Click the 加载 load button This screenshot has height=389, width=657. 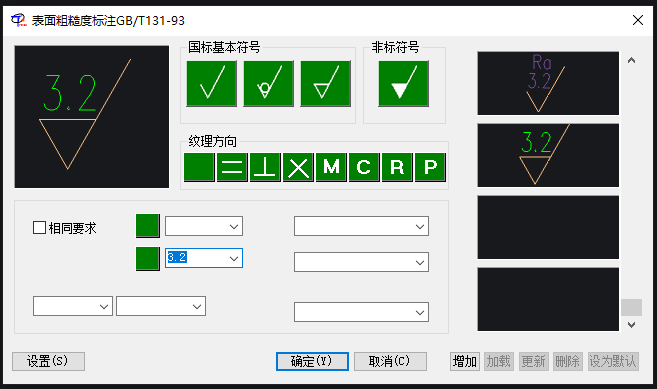499,361
